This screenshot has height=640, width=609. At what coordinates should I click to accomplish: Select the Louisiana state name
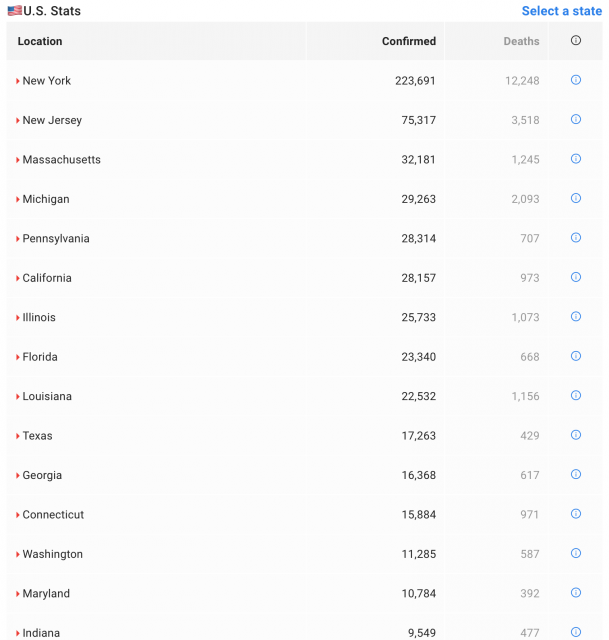(47, 396)
